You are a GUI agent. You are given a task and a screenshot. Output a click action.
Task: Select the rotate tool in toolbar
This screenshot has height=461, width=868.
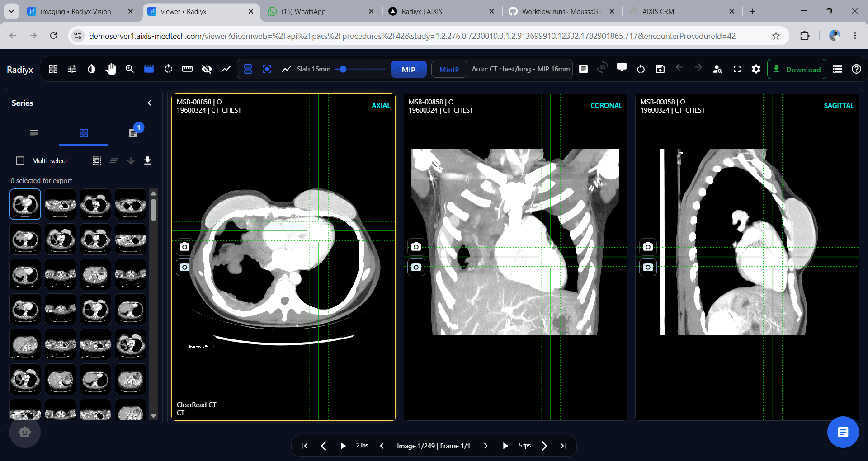pos(168,69)
